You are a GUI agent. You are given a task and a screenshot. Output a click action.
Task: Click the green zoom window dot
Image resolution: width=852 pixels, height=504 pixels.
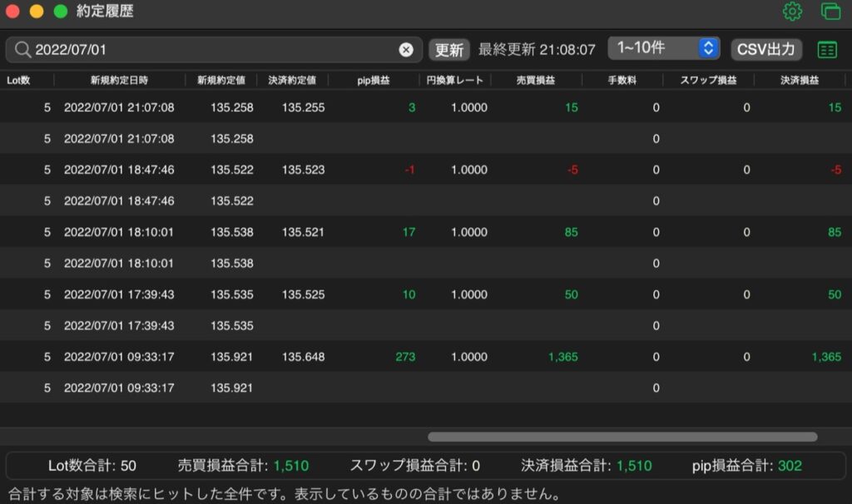[60, 12]
